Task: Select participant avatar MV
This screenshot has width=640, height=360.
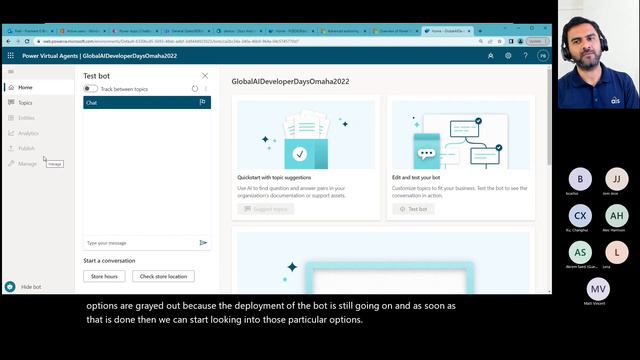Action: (x=598, y=289)
